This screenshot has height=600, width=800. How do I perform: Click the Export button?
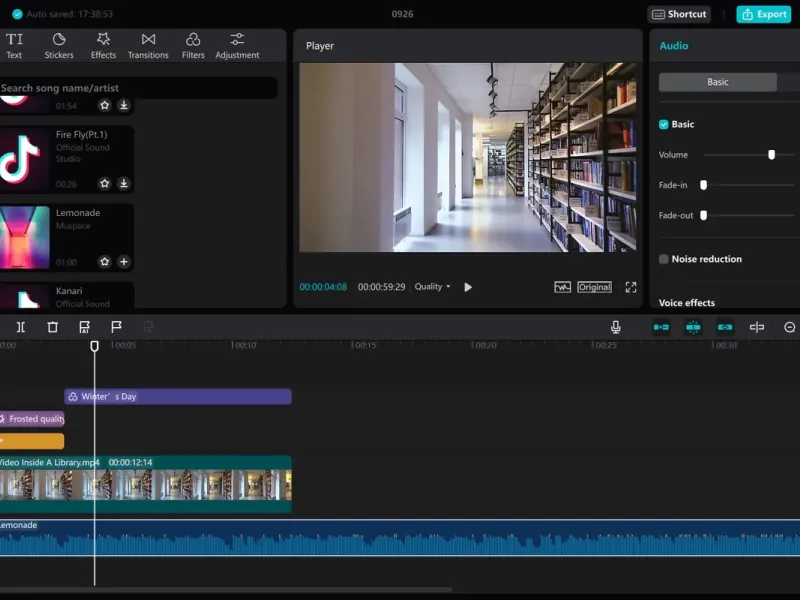coord(763,14)
